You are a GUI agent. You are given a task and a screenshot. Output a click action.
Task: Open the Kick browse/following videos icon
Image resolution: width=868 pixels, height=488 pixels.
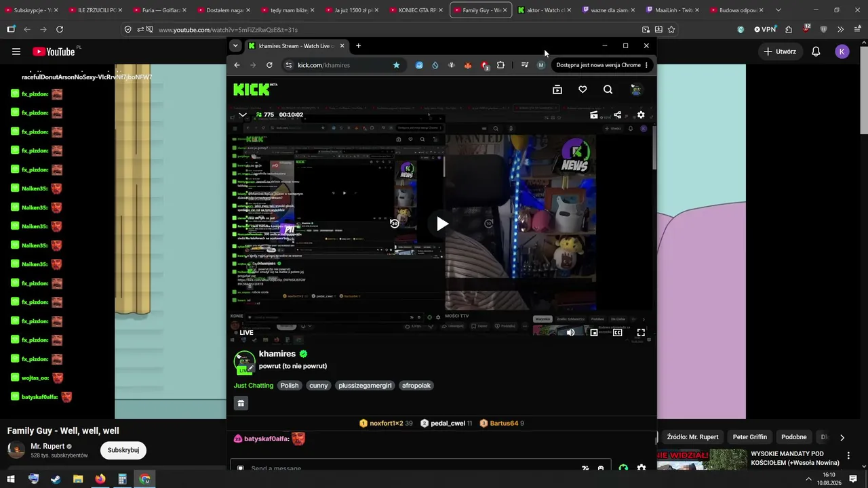point(557,89)
